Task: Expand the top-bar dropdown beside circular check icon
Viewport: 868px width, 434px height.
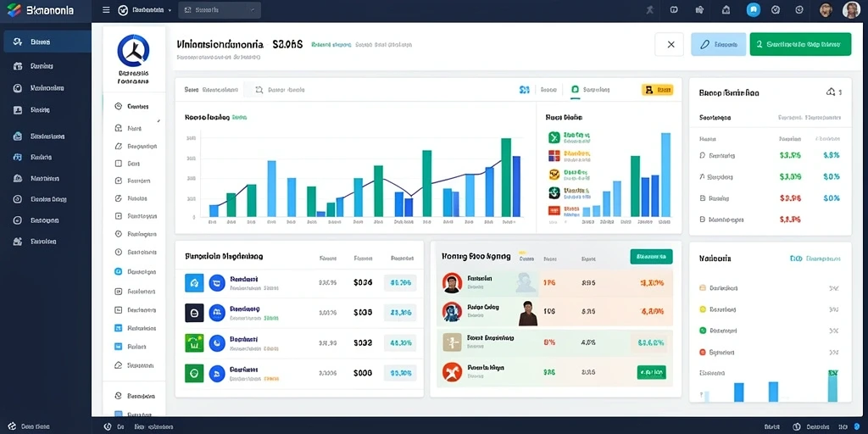Action: pyautogui.click(x=170, y=10)
